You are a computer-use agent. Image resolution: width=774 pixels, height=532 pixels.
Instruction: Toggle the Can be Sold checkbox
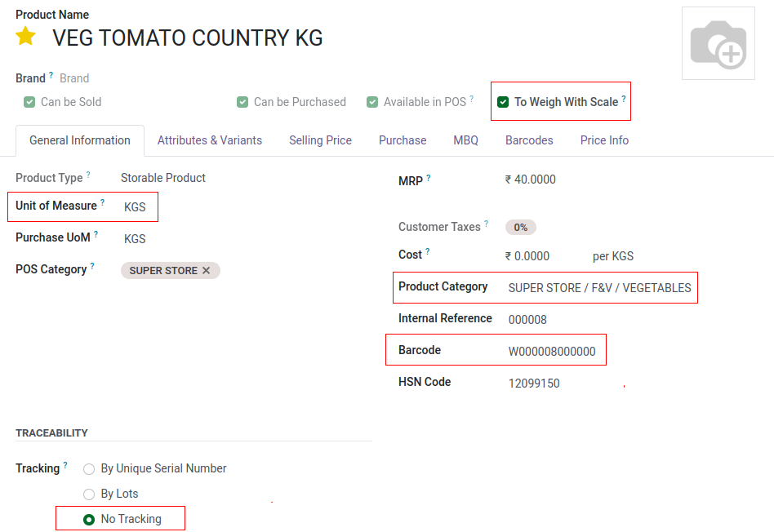tap(29, 102)
